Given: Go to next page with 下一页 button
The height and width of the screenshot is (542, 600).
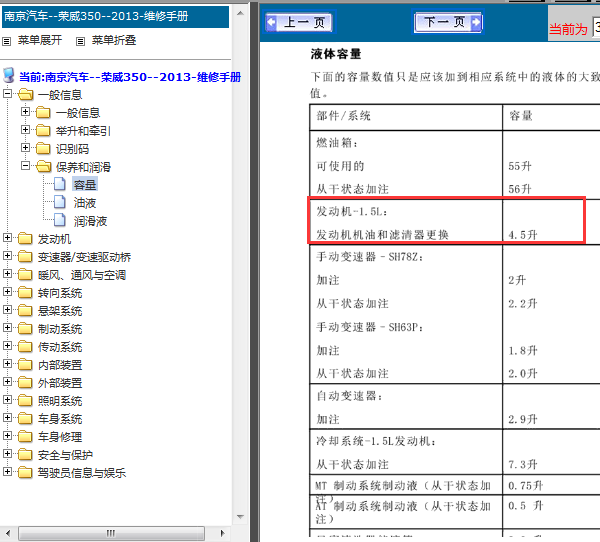Looking at the screenshot, I should (448, 22).
